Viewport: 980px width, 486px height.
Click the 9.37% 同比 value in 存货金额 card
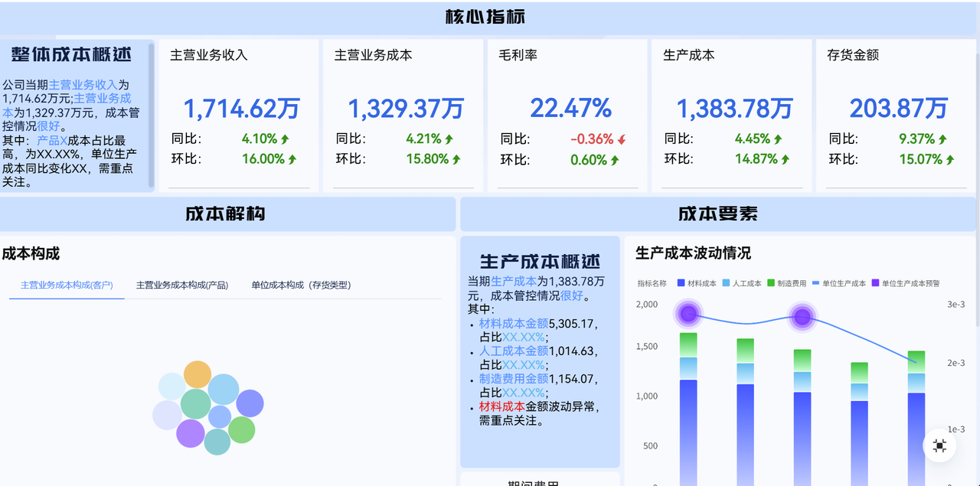tap(917, 139)
